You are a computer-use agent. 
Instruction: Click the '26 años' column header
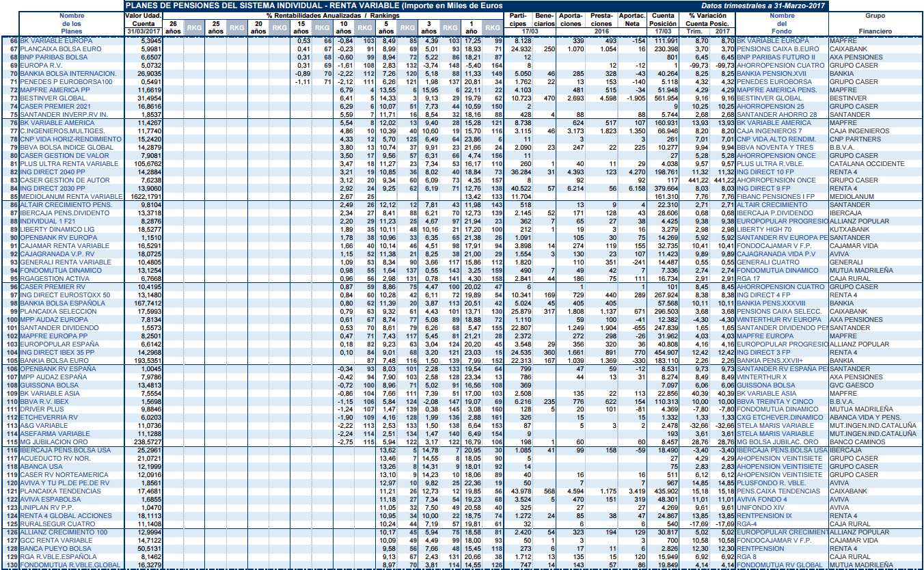pyautogui.click(x=174, y=27)
